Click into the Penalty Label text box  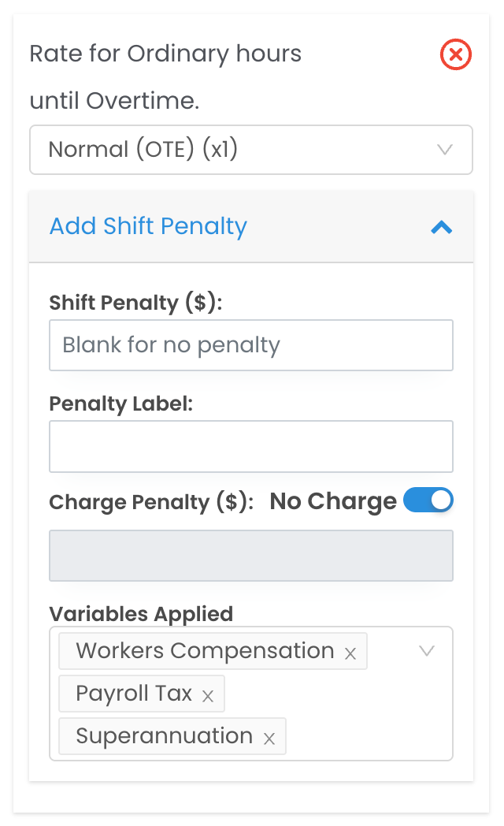(250, 446)
